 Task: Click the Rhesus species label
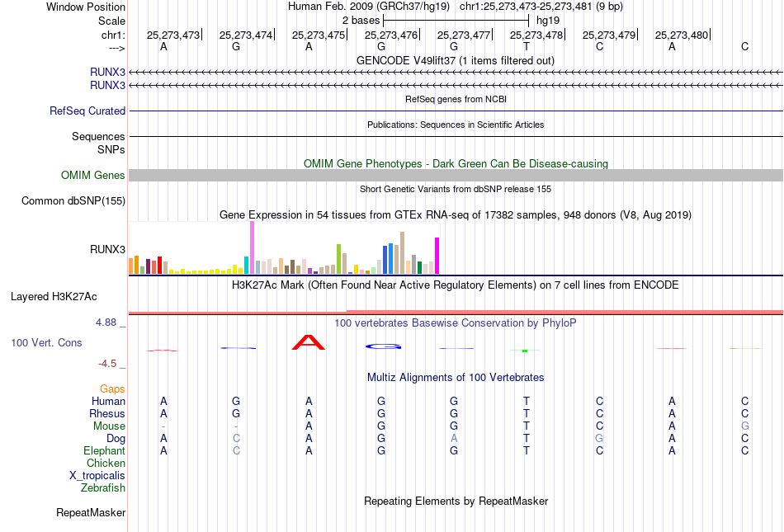click(x=107, y=413)
